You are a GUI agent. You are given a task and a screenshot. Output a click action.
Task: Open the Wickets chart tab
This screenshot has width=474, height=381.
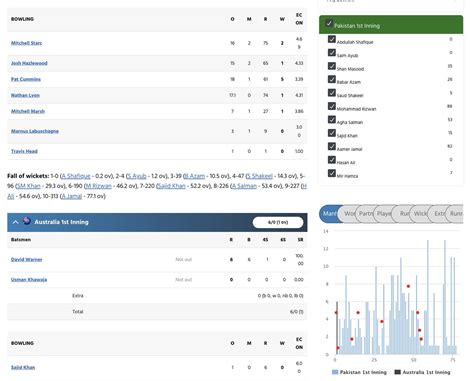(419, 214)
